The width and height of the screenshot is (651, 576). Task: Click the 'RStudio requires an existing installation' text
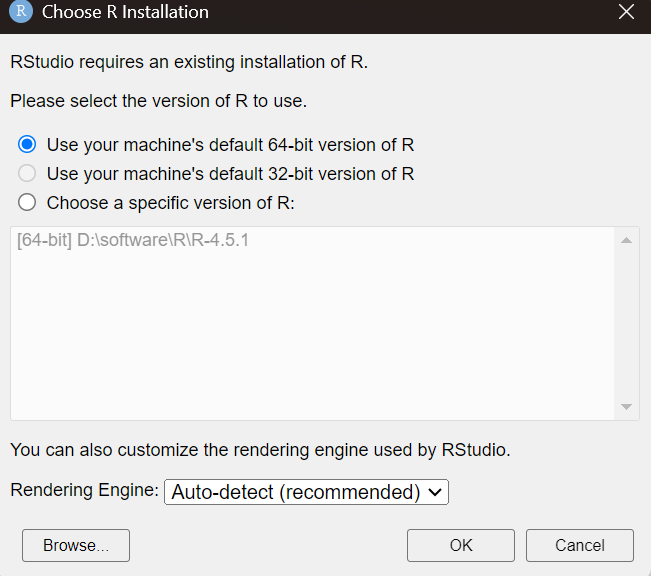[189, 62]
